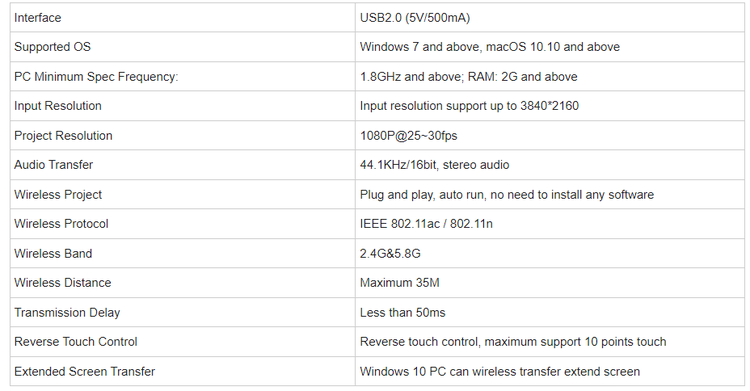Select the Less than 50ms text
The height and width of the screenshot is (391, 750).
402,313
